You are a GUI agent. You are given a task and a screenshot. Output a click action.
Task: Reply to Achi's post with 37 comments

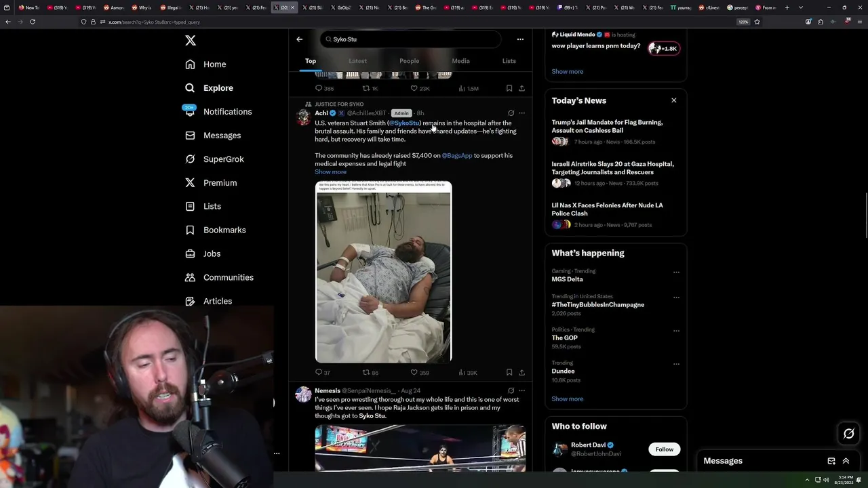tap(323, 373)
